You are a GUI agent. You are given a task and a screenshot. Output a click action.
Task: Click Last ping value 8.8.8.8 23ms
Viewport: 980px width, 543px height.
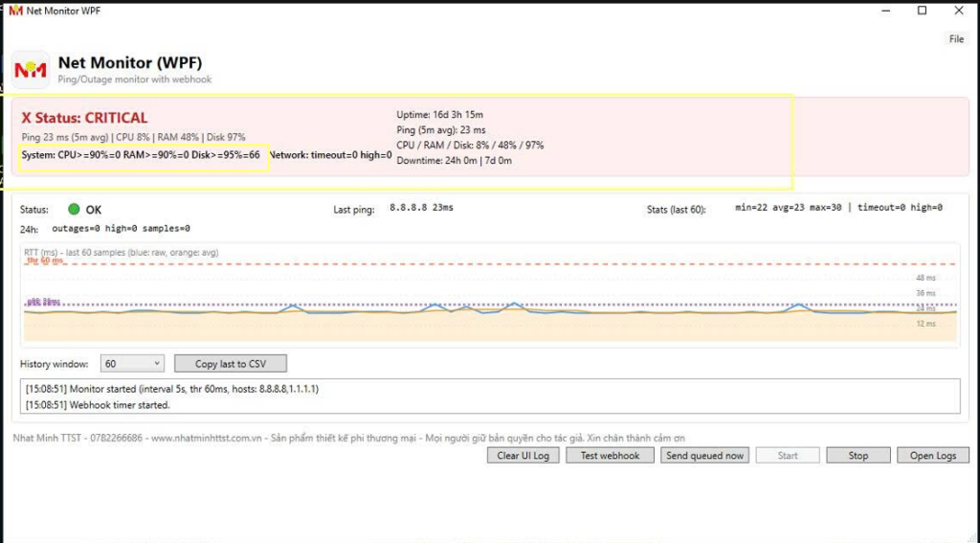tap(421, 208)
